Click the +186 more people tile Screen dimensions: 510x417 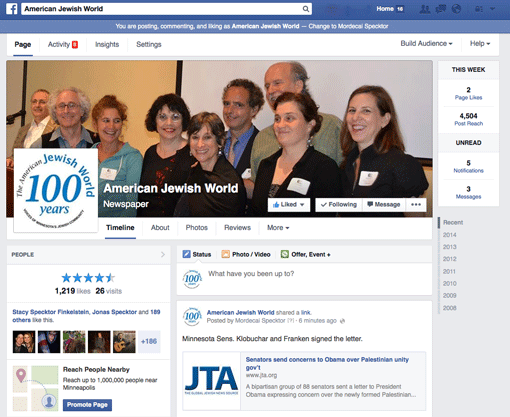pyautogui.click(x=149, y=342)
